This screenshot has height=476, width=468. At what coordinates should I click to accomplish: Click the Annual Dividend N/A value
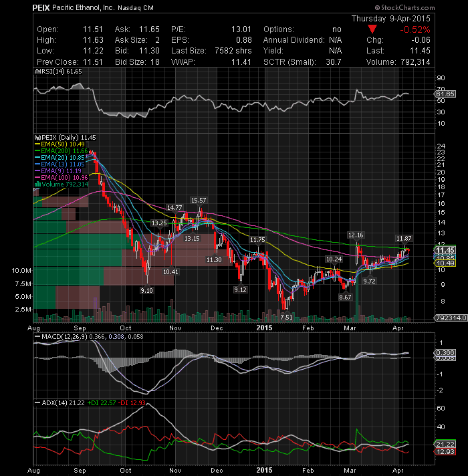(x=335, y=40)
